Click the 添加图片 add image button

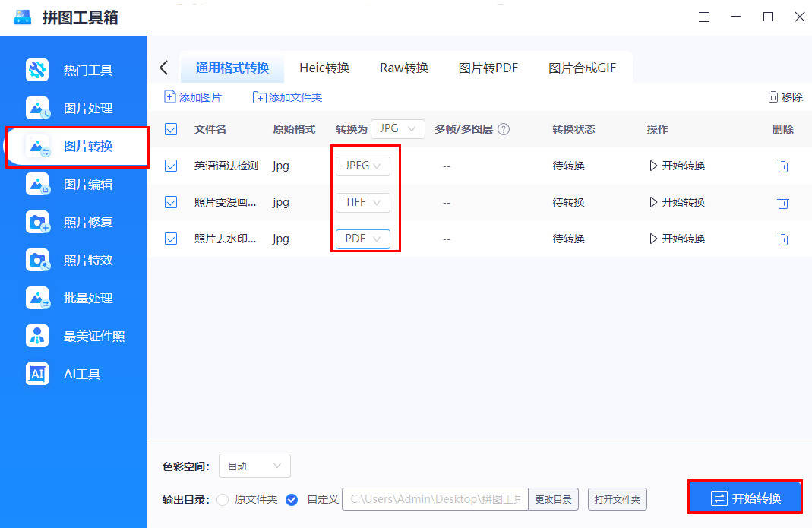point(193,97)
